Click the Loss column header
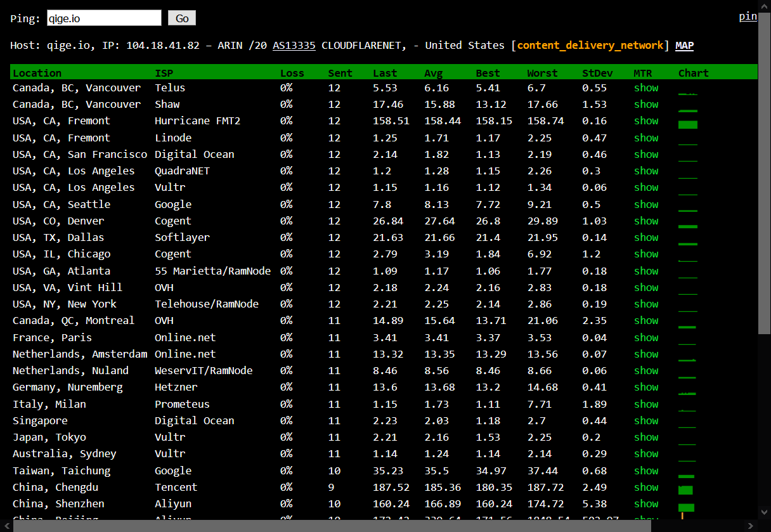The height and width of the screenshot is (532, 771). click(x=292, y=73)
